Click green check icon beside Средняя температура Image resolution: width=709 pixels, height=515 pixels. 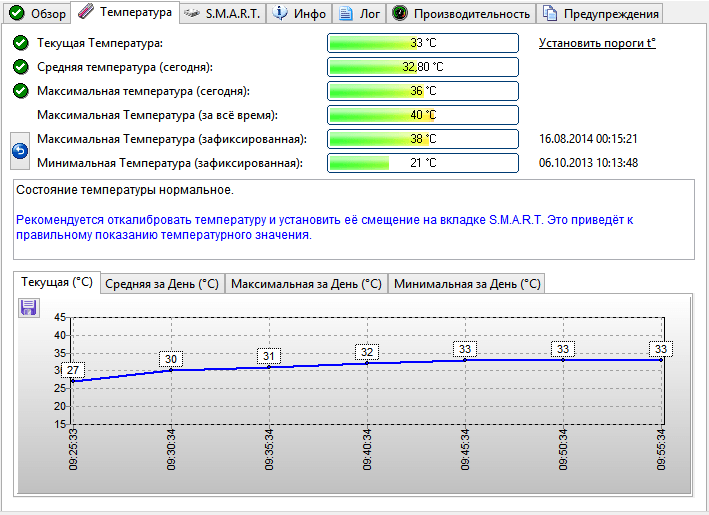(x=20, y=67)
